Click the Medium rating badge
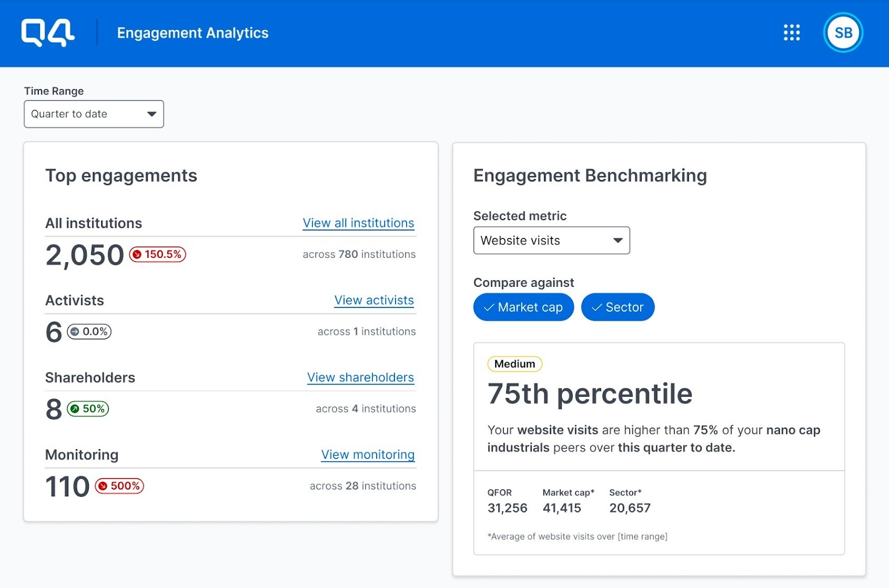889x588 pixels. coord(515,364)
